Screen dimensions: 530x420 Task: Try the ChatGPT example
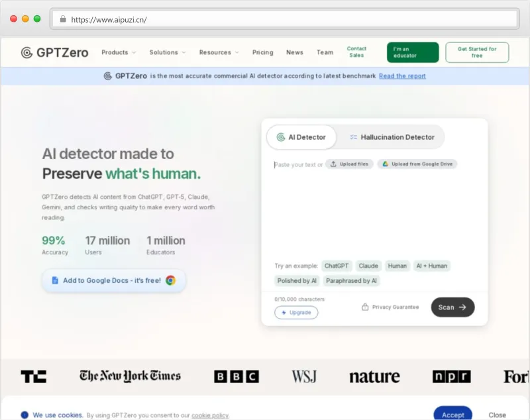click(337, 266)
